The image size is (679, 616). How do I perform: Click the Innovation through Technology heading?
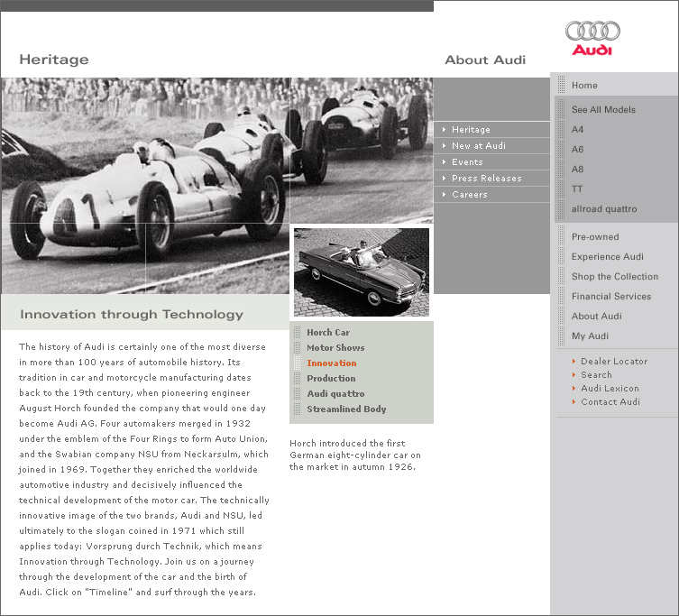(132, 314)
